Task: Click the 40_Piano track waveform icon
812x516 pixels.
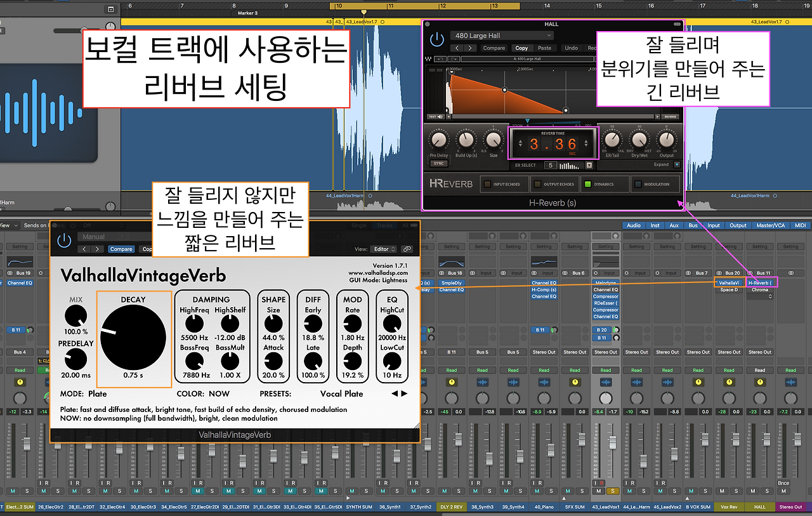Action: point(544,383)
